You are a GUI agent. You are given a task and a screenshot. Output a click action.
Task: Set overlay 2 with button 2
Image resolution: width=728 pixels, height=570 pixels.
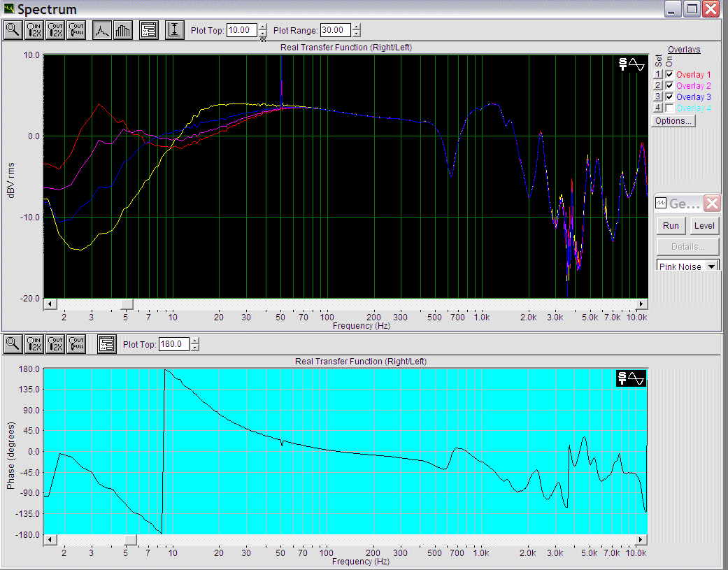657,85
